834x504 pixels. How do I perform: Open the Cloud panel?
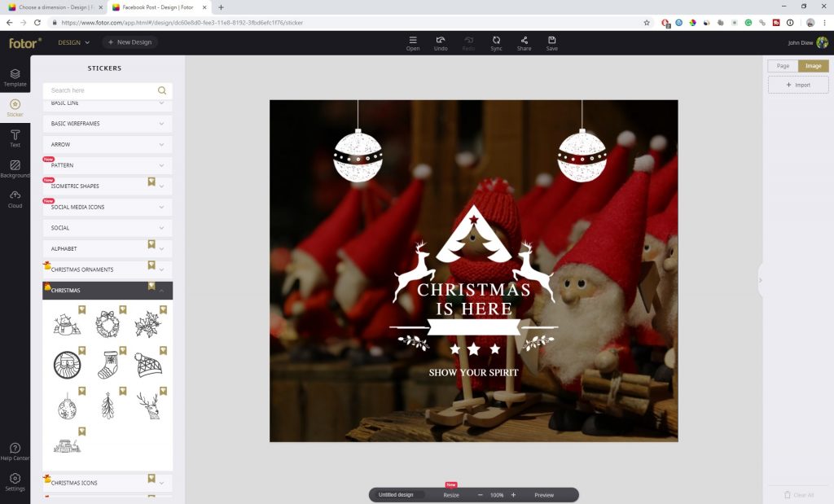(15, 199)
